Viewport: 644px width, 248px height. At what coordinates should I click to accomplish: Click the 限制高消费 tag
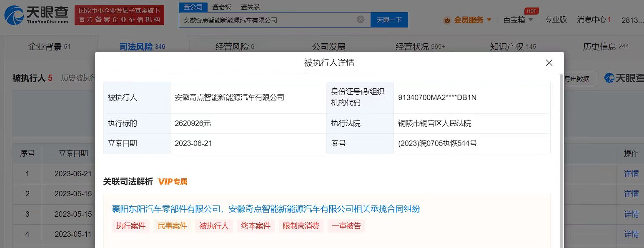click(301, 226)
